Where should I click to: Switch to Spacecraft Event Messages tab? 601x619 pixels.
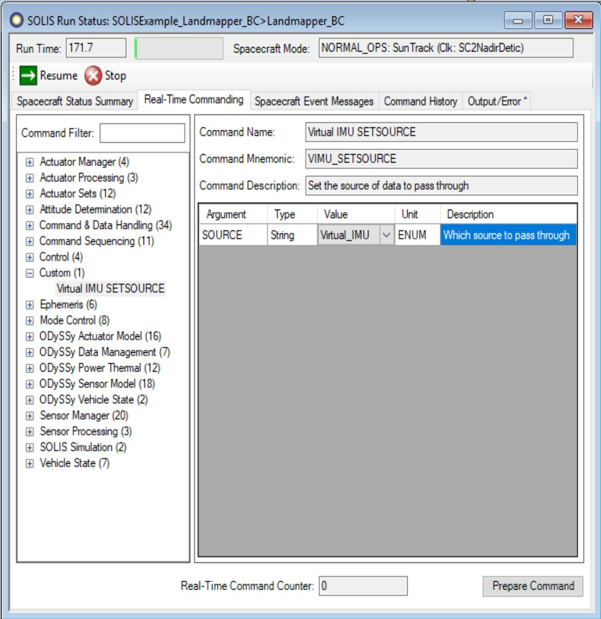point(314,101)
